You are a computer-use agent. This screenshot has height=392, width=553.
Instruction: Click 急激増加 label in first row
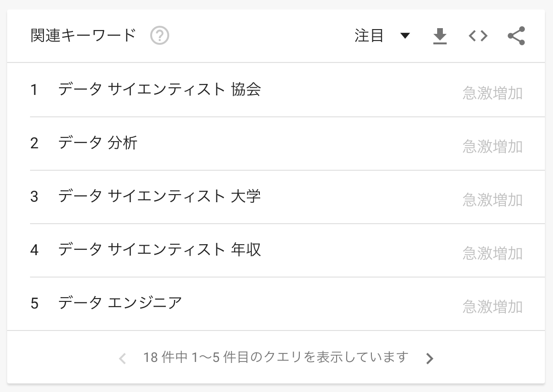[x=492, y=93]
